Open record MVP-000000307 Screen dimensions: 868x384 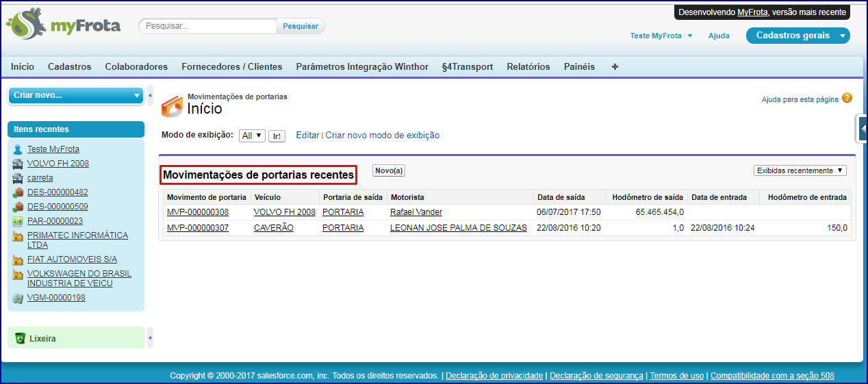point(198,228)
